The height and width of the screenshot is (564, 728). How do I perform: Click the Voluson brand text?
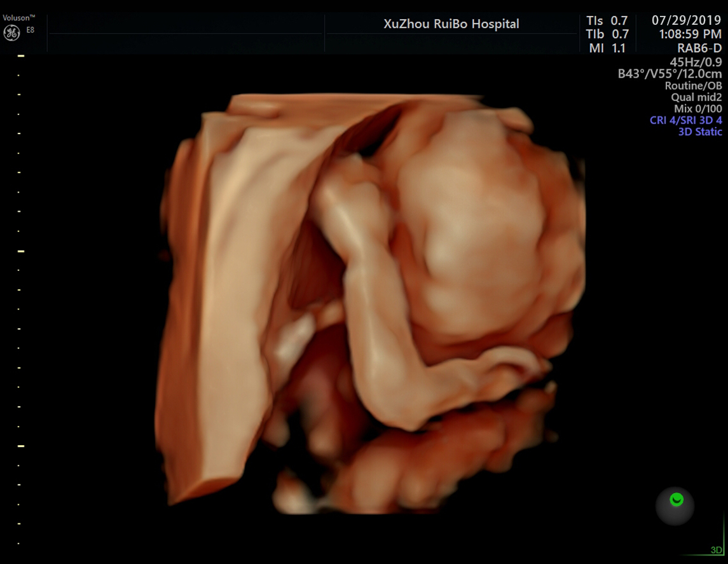tap(18, 18)
